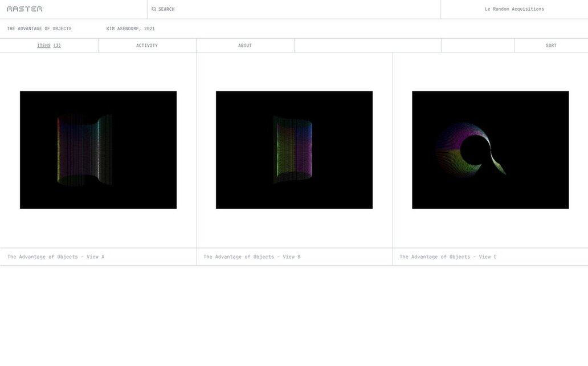Open the View A artwork thumbnail
This screenshot has height=366, width=588.
point(98,150)
